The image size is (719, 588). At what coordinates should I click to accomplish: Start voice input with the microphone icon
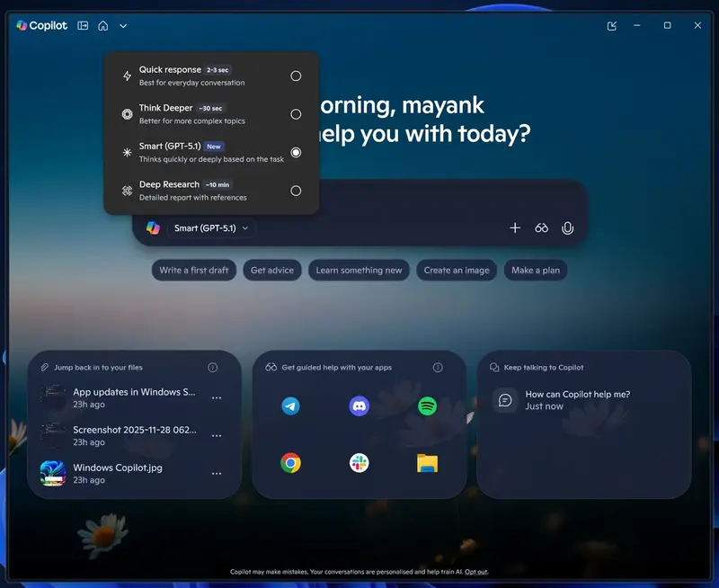click(567, 228)
